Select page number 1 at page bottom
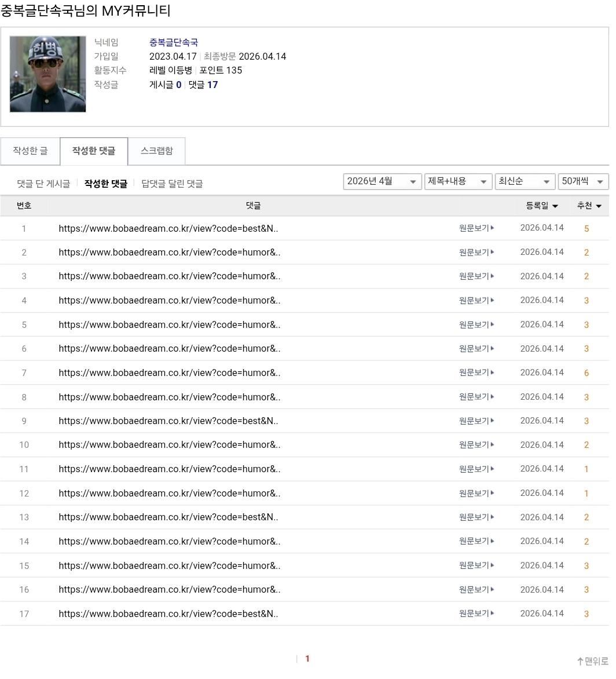 307,658
